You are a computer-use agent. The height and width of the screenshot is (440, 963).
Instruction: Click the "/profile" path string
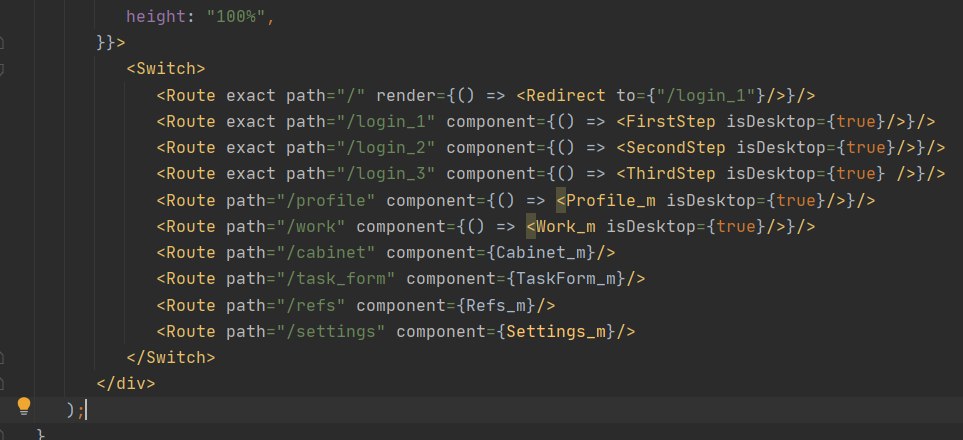point(326,200)
